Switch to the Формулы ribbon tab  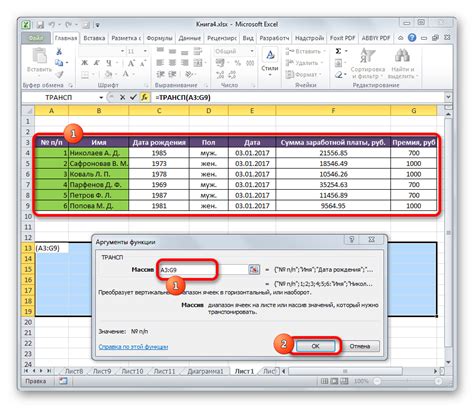pyautogui.click(x=159, y=38)
